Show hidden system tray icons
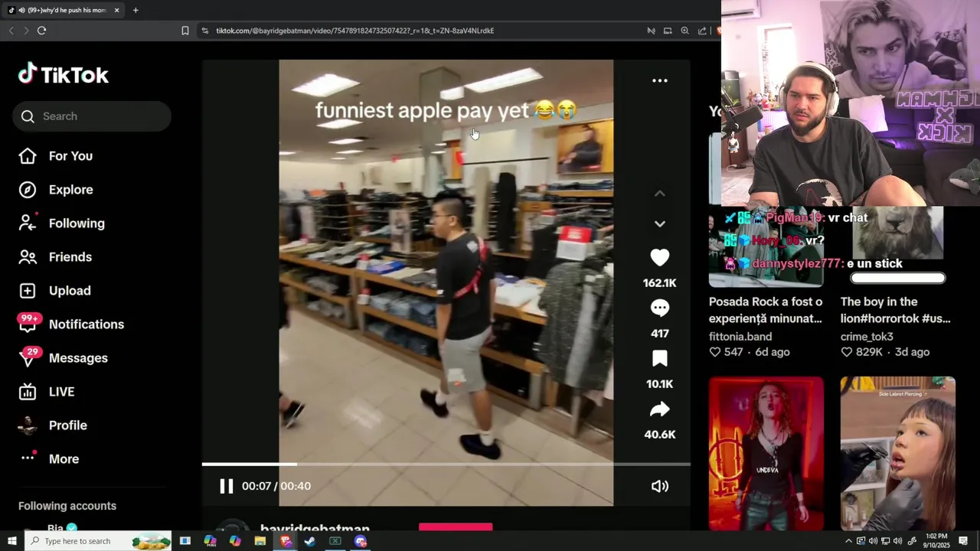Screen dimensions: 980x551 pos(848,541)
